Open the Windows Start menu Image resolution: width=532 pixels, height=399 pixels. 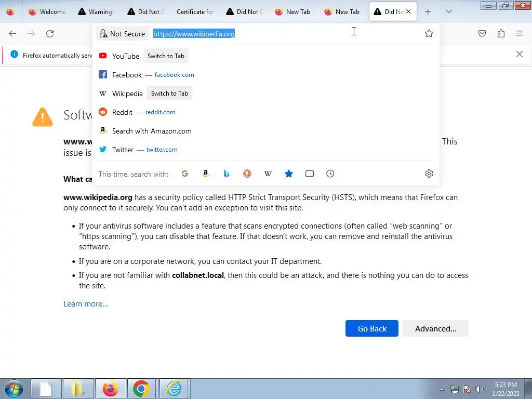pos(14,389)
